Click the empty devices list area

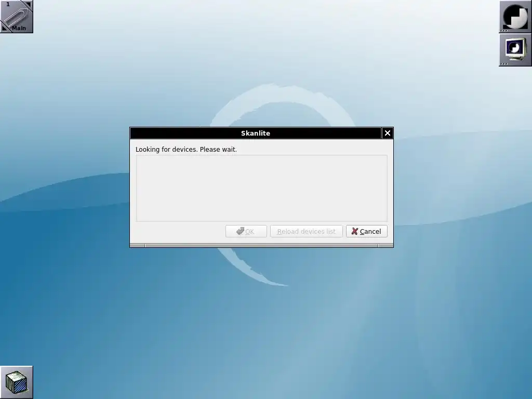(x=262, y=188)
